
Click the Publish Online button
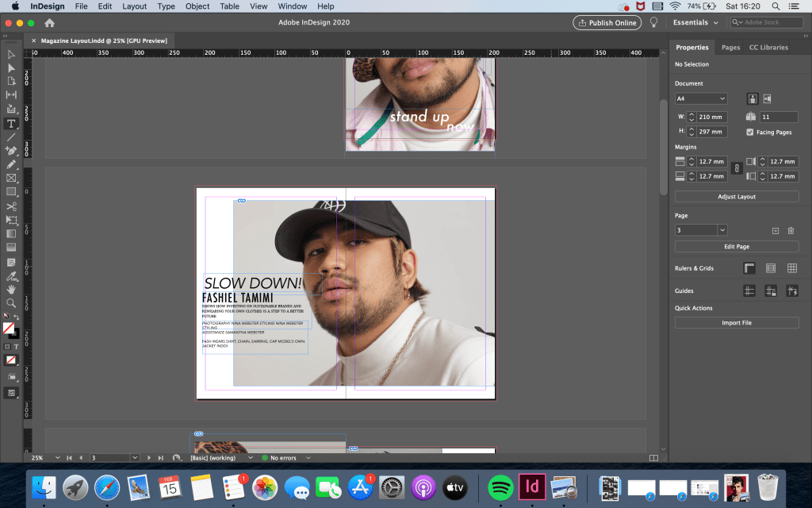(607, 23)
